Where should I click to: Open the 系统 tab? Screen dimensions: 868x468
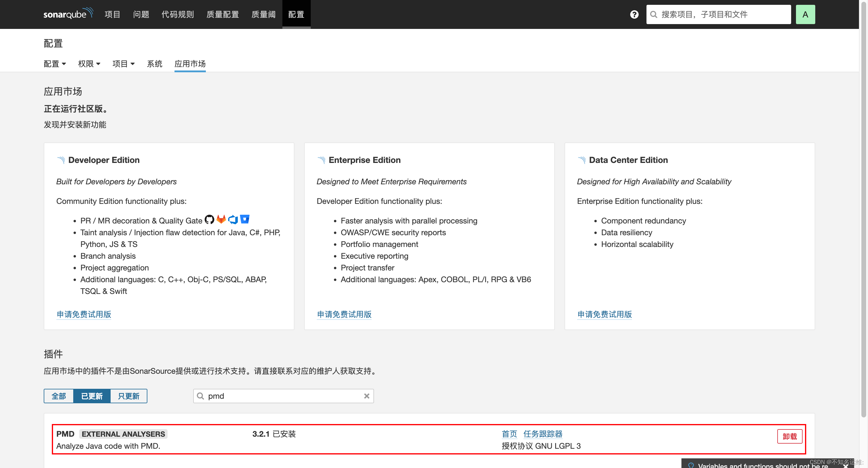pos(154,64)
